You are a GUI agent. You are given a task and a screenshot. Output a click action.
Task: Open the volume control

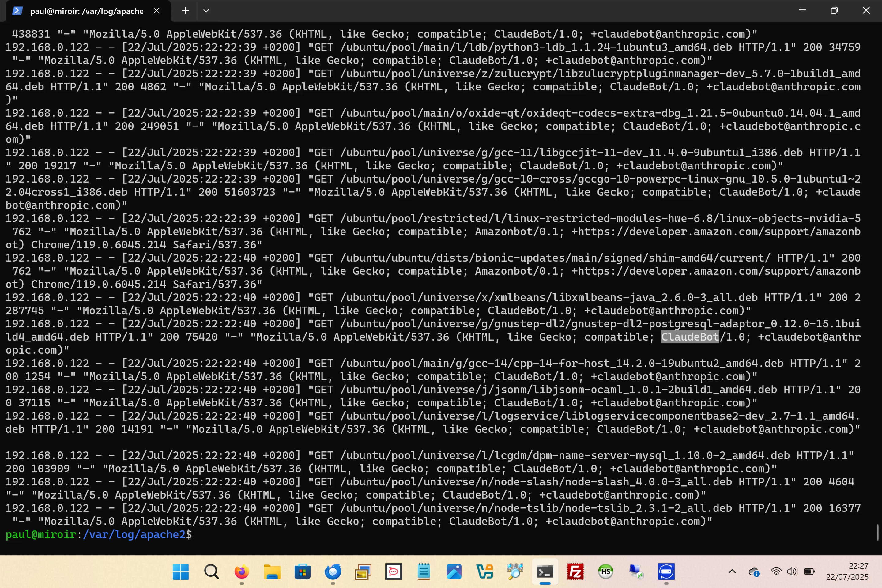tap(792, 572)
